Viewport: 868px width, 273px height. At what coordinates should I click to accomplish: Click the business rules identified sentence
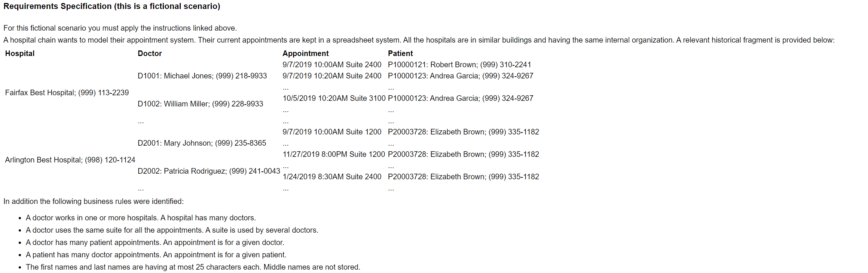point(94,201)
